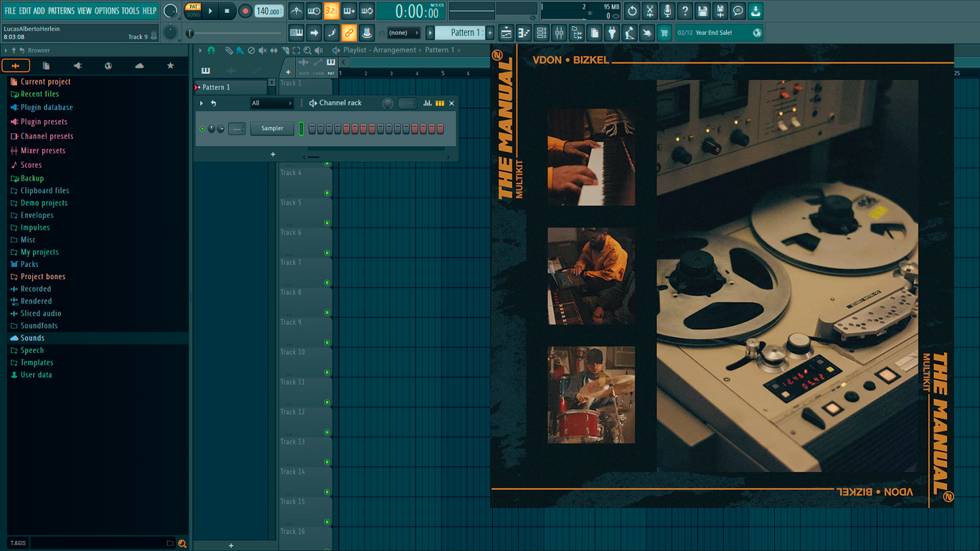Click the Record button
The image size is (980, 551).
coord(245,11)
